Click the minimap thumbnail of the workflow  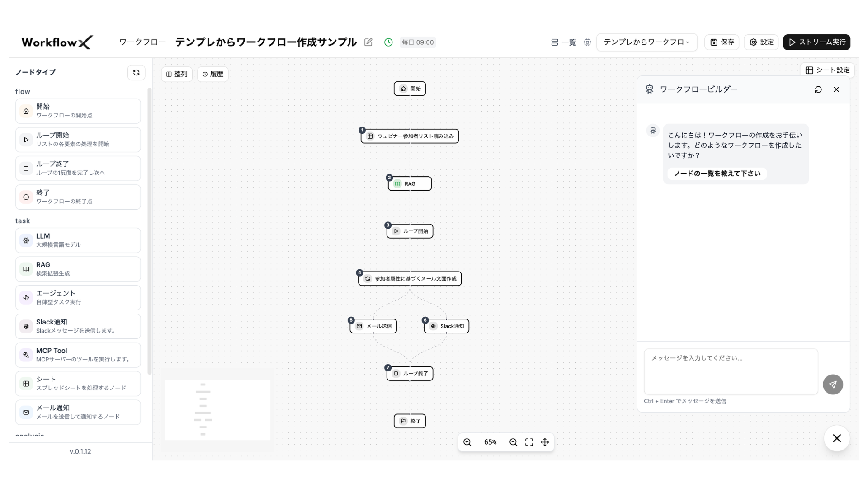click(217, 410)
